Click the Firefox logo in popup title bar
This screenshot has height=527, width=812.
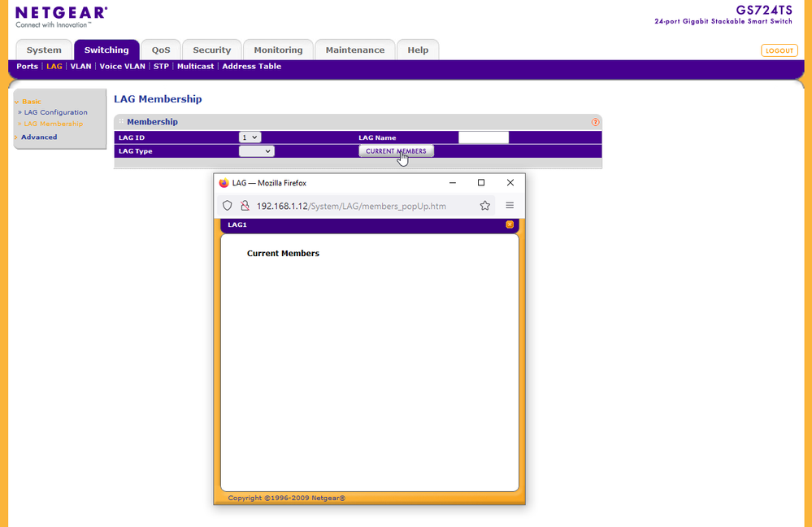click(224, 183)
